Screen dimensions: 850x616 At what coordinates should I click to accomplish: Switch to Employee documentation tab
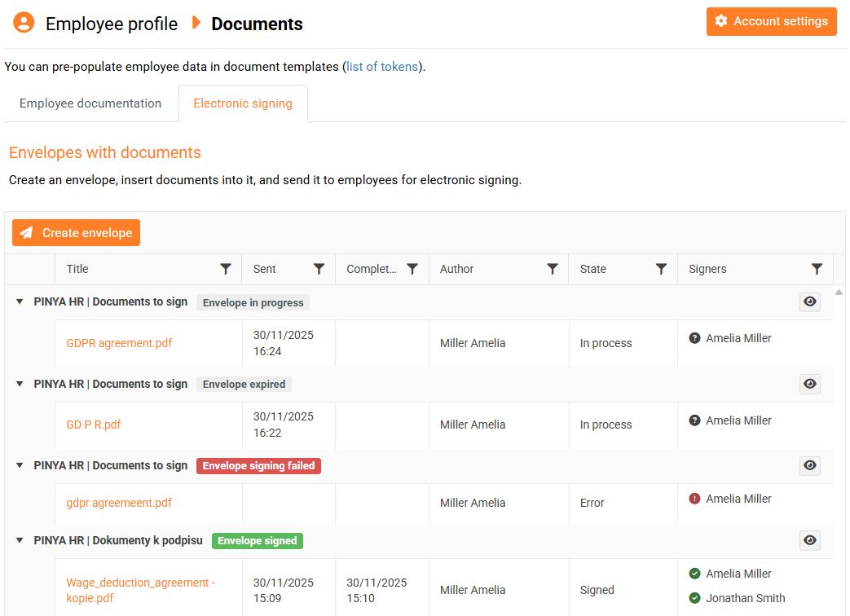coord(90,103)
